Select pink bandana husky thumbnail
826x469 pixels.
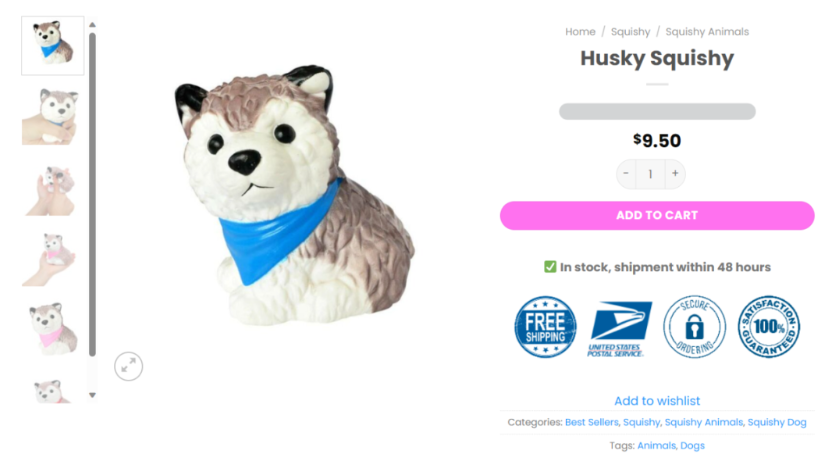(53, 328)
